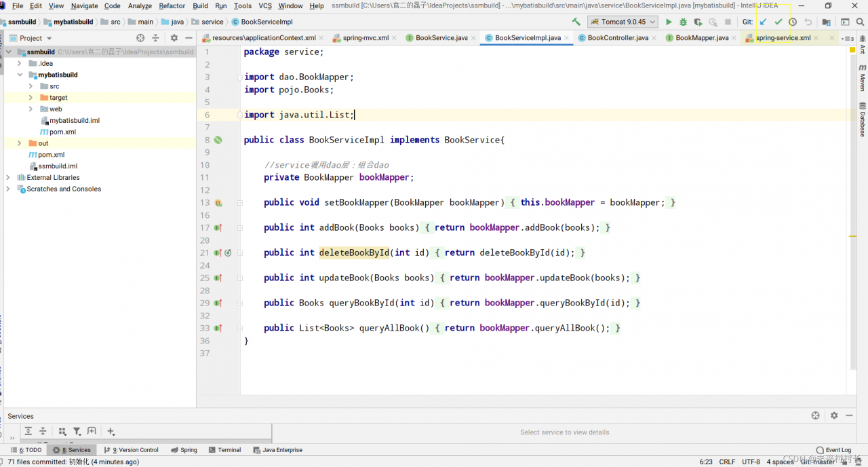Viewport: 868px width, 467px height.
Task: Open the Maven side tool window
Action: pyautogui.click(x=862, y=78)
